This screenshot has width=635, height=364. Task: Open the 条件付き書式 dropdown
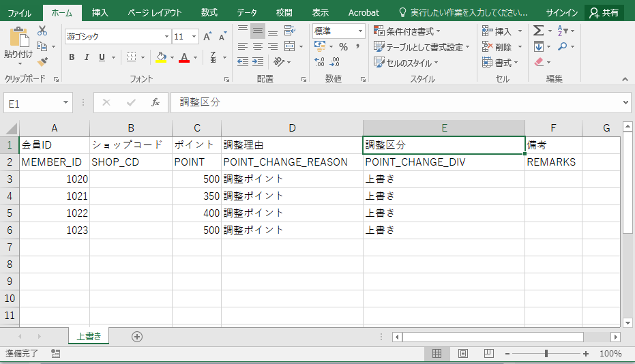407,31
